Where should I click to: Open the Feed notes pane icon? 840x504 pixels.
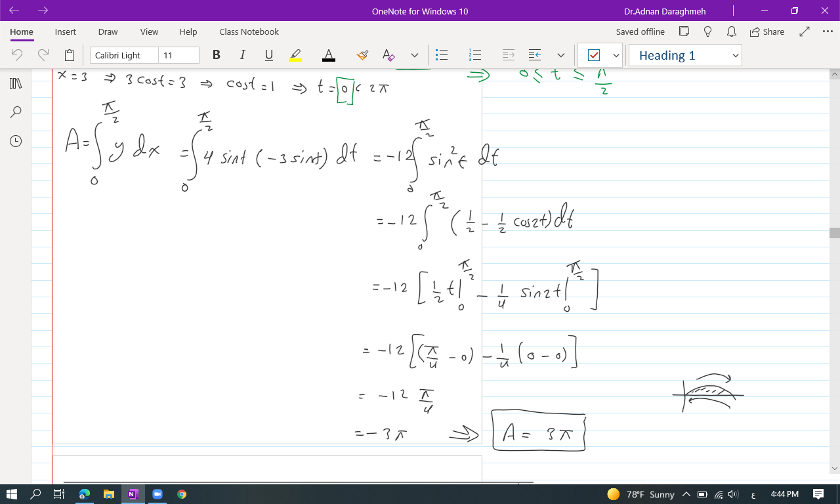(x=684, y=31)
